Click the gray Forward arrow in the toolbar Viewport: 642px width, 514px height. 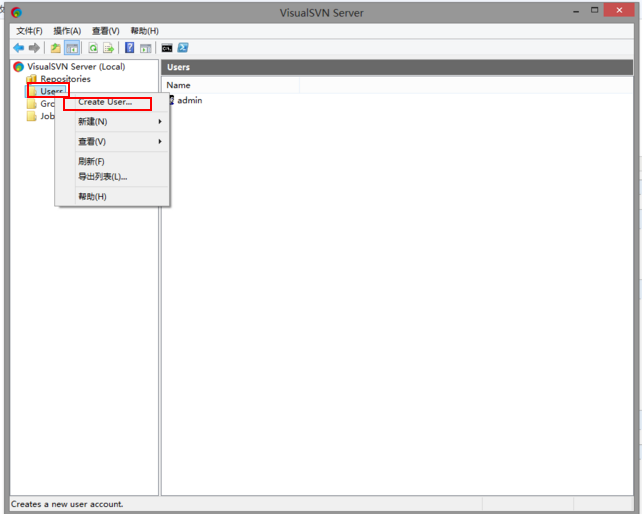(x=34, y=48)
